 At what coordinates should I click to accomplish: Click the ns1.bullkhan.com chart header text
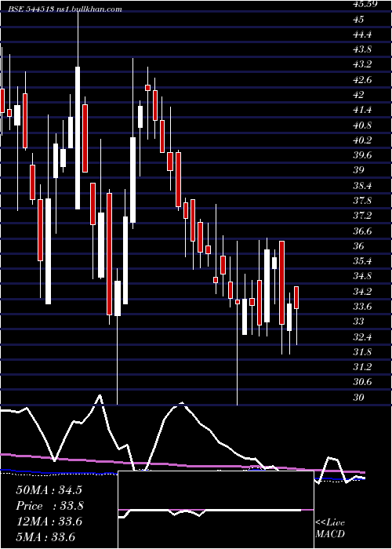(x=89, y=9)
